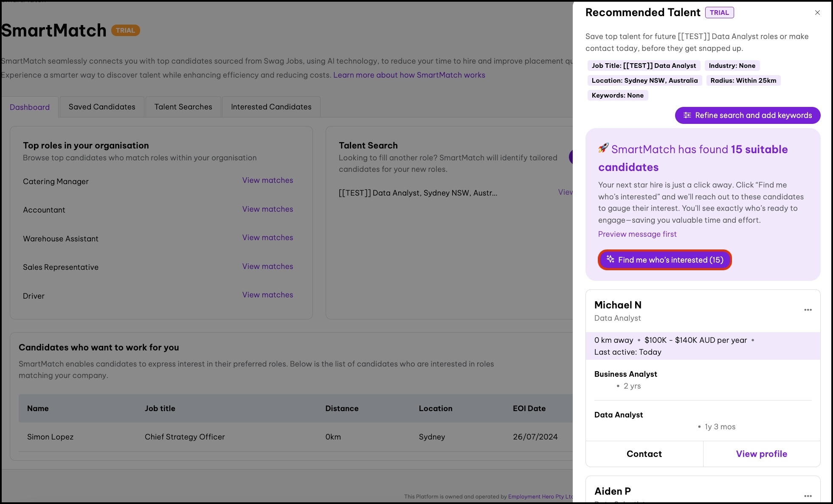Open Learn more about how SmartMatch works
This screenshot has width=833, height=504.
point(409,75)
